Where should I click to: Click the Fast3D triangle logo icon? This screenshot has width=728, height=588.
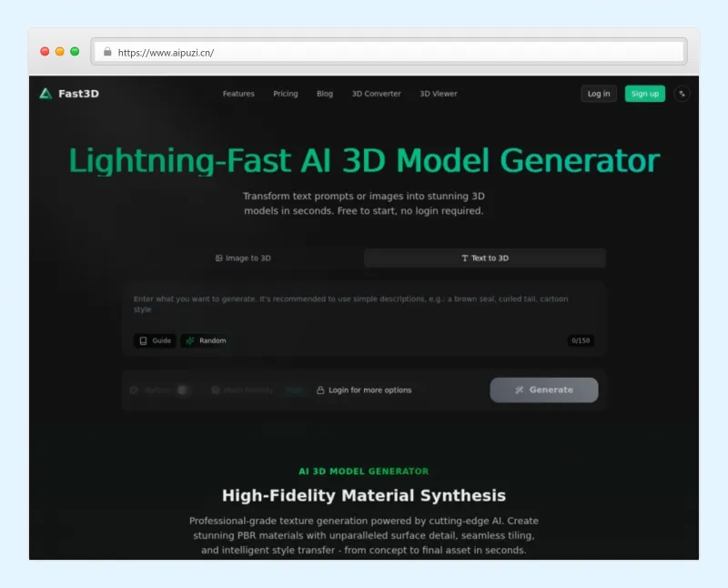45,94
